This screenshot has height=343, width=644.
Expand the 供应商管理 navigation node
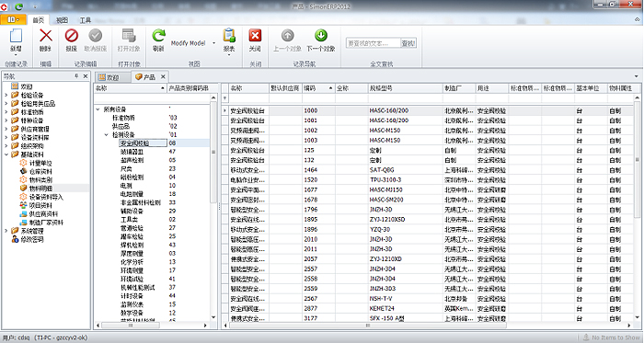point(6,129)
